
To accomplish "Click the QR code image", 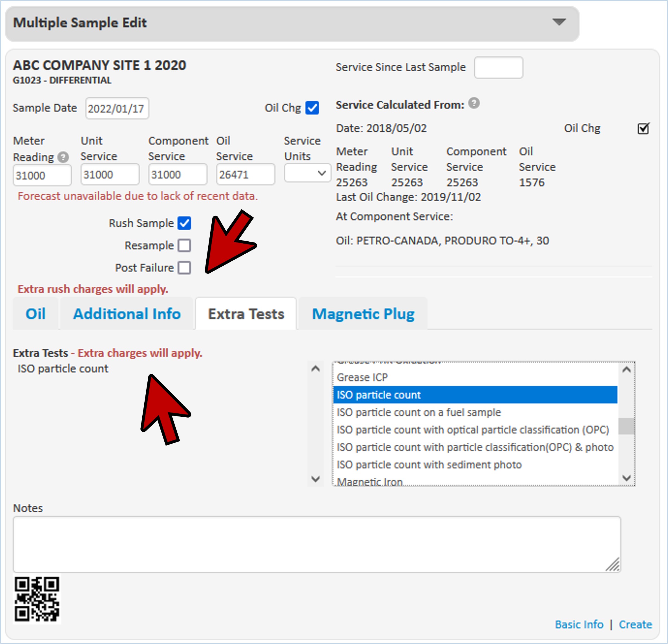I will click(x=37, y=599).
